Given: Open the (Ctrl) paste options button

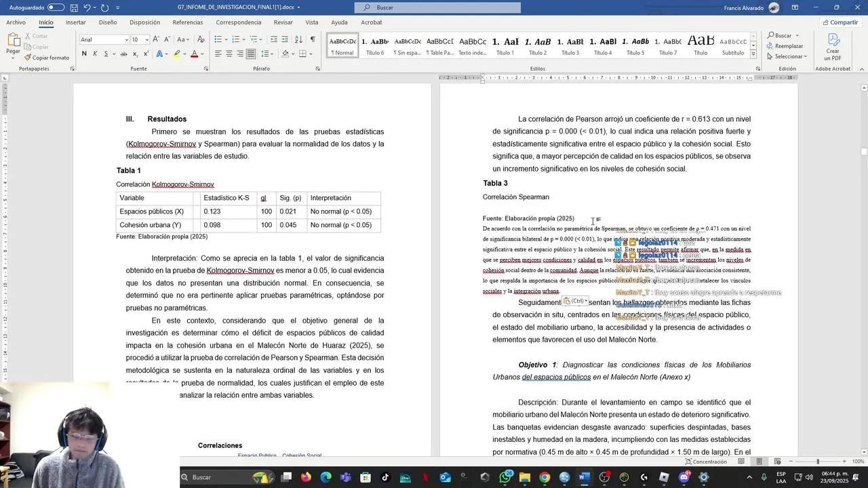Looking at the screenshot, I should click(575, 301).
